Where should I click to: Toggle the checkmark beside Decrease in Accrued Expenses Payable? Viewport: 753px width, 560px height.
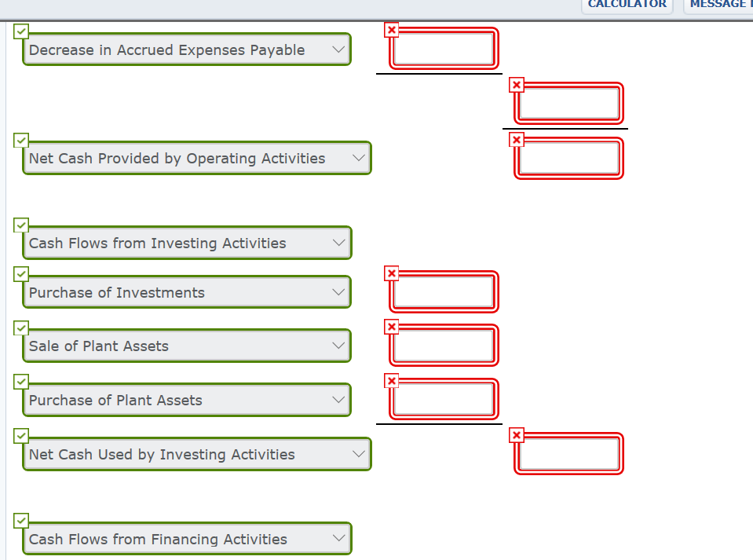[21, 31]
